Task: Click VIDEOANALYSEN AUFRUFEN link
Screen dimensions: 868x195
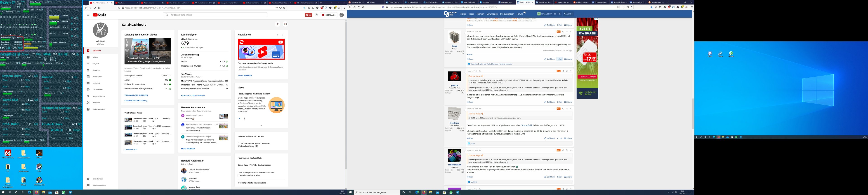Action: [x=136, y=95]
